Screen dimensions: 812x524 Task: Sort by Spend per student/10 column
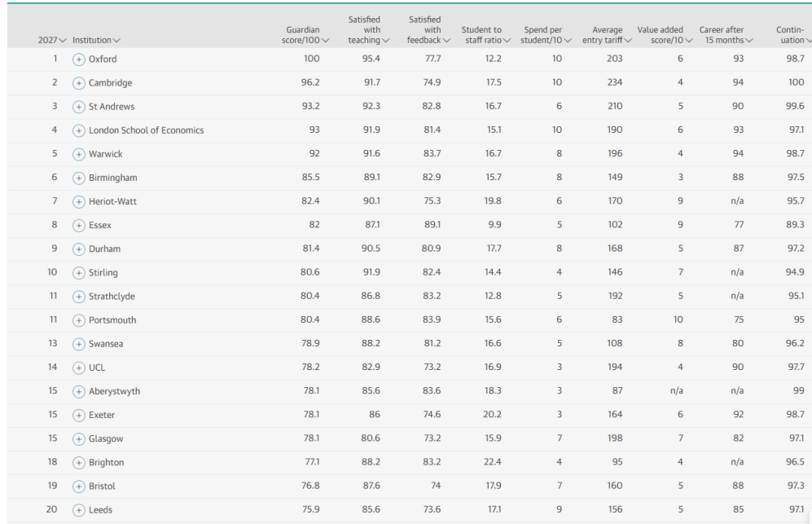click(546, 35)
